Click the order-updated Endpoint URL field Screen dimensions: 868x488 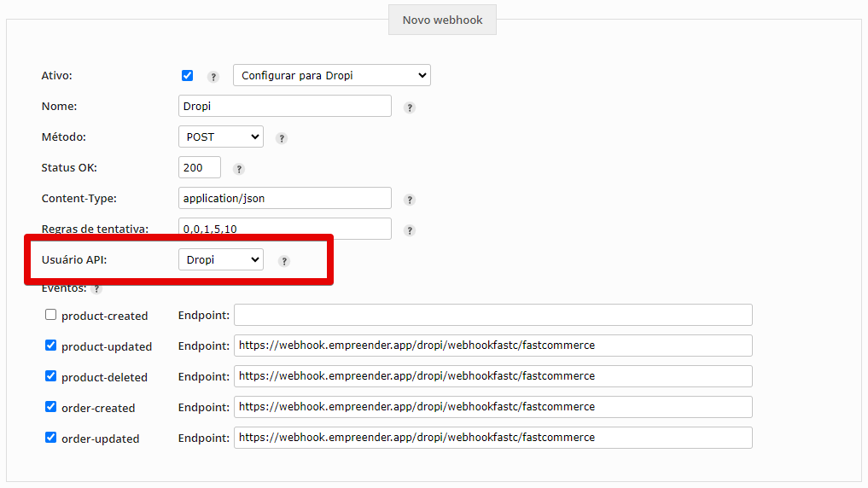point(493,438)
